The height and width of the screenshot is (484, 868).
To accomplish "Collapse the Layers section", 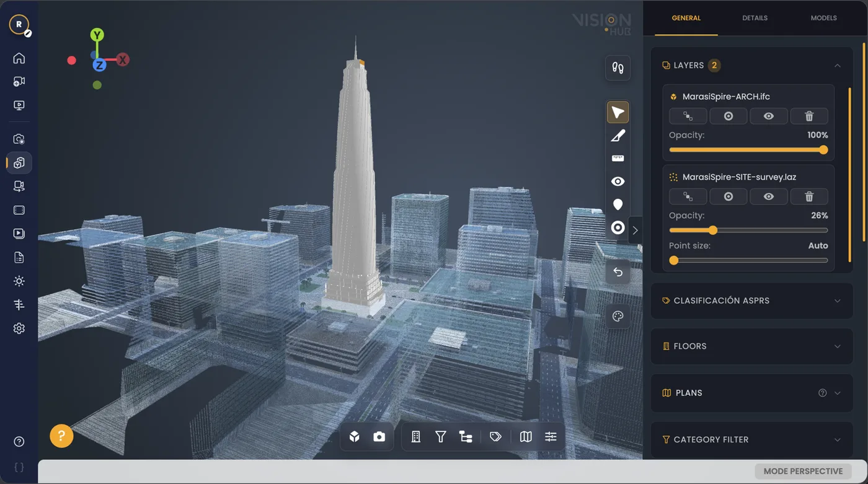I will point(838,66).
